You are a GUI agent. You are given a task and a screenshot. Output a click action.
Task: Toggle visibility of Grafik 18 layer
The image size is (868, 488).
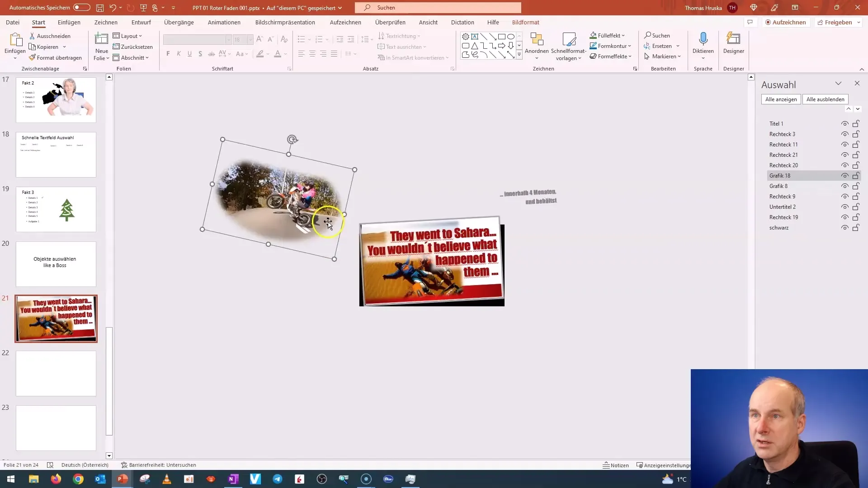pos(845,175)
